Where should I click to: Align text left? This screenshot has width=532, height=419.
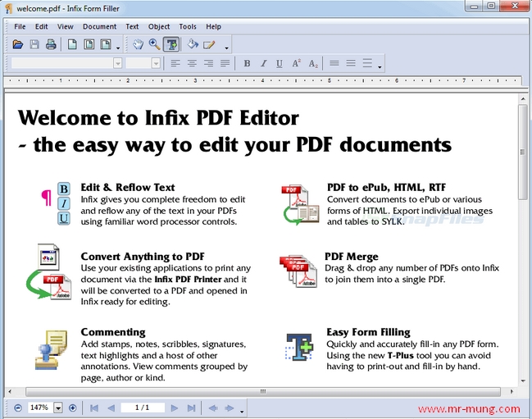click(175, 63)
